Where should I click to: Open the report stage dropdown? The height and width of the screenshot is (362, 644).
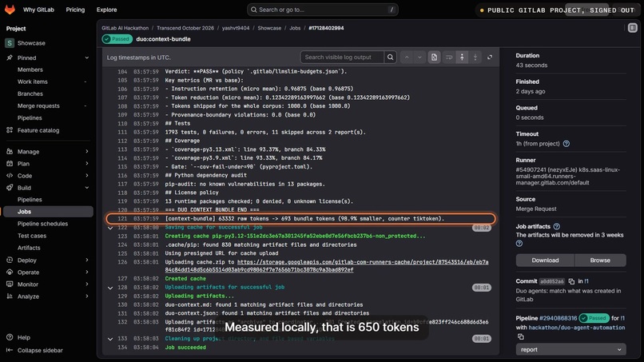click(571, 350)
